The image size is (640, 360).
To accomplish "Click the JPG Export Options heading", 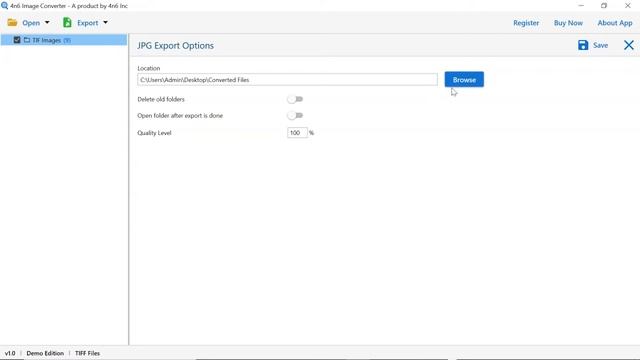I will pos(176,46).
